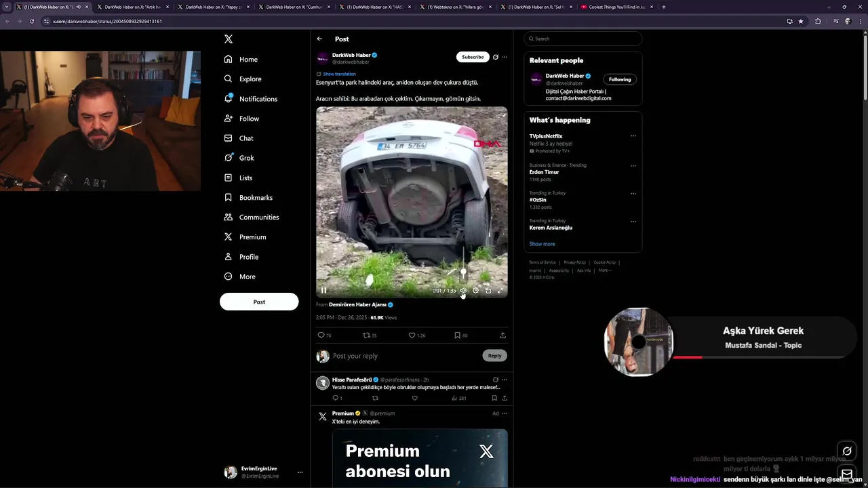Open options for TVplusNetflix trend
Image resolution: width=868 pixels, height=488 pixels.
(633, 136)
